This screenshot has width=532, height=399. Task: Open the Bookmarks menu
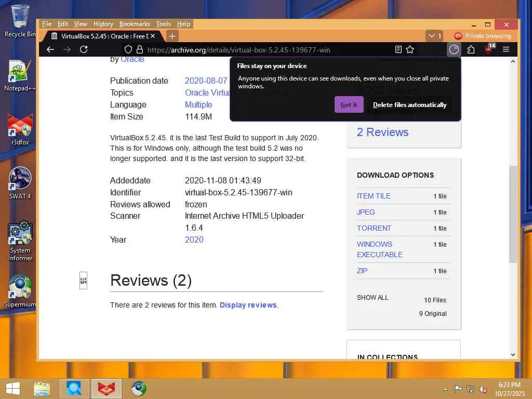click(x=135, y=24)
